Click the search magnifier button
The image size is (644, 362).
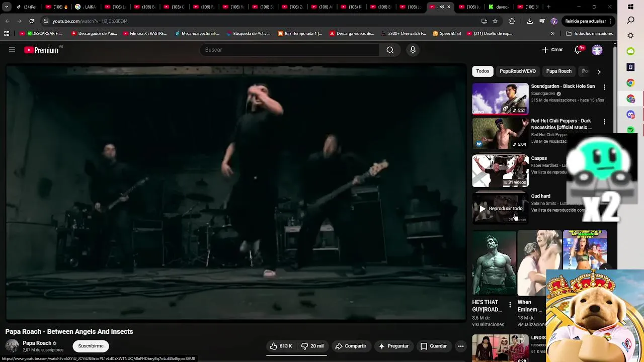390,50
